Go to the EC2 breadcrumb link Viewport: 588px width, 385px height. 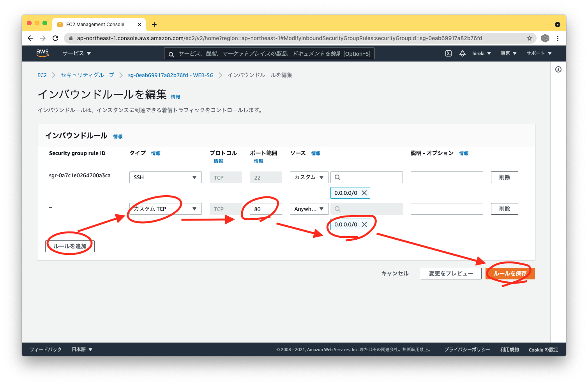click(x=42, y=75)
